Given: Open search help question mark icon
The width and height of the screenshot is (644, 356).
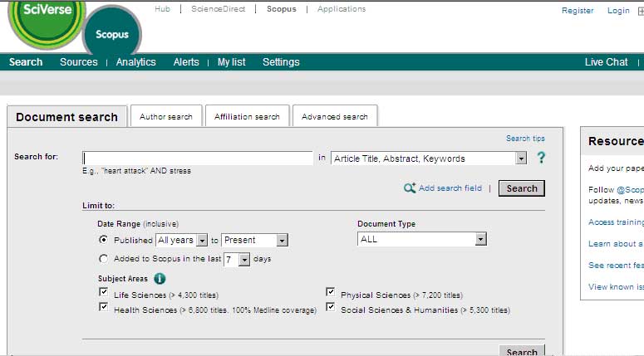Looking at the screenshot, I should [541, 158].
